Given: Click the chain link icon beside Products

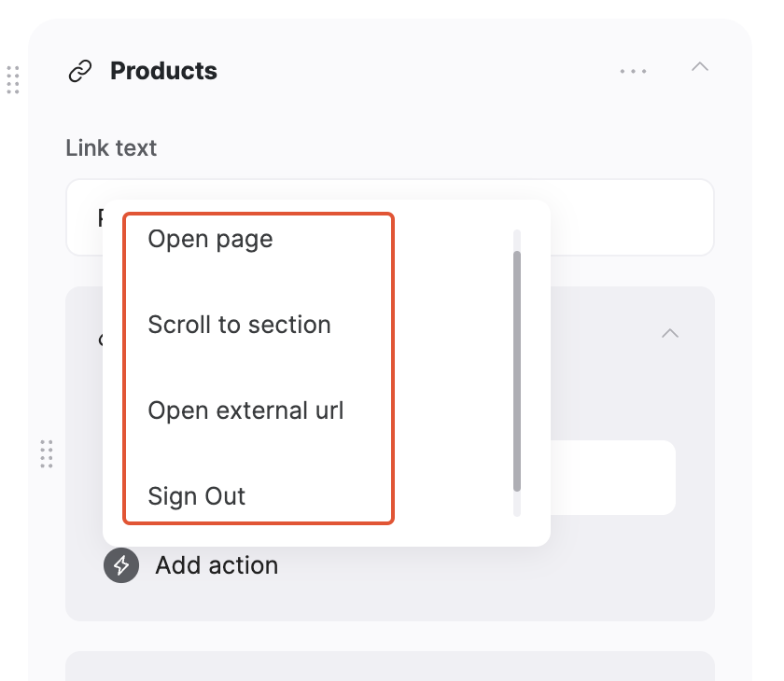Looking at the screenshot, I should coord(80,70).
